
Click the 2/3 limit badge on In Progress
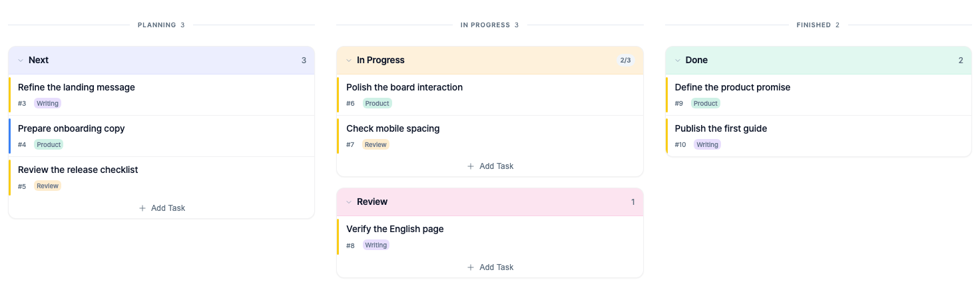pyautogui.click(x=625, y=61)
